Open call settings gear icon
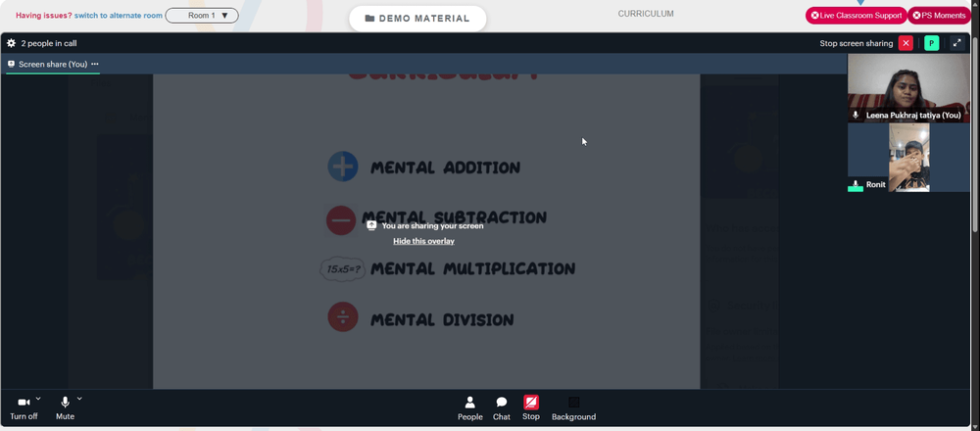Viewport: 980px width, 431px height. click(11, 43)
